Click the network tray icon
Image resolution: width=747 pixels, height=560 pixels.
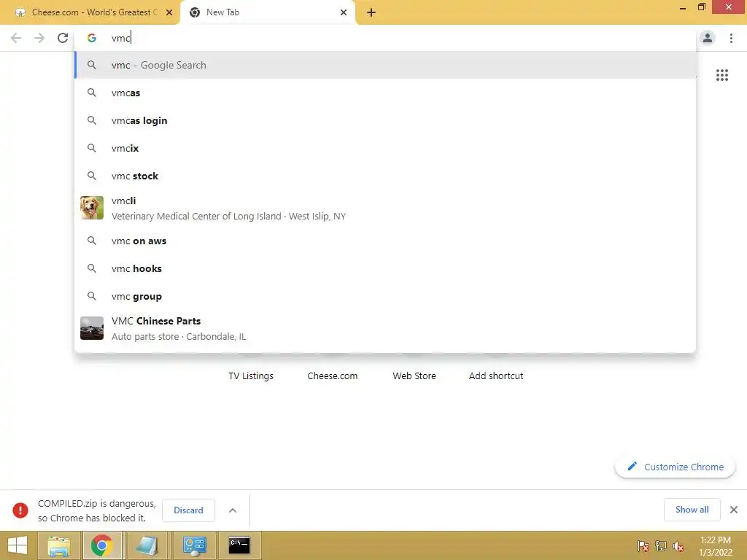click(661, 546)
